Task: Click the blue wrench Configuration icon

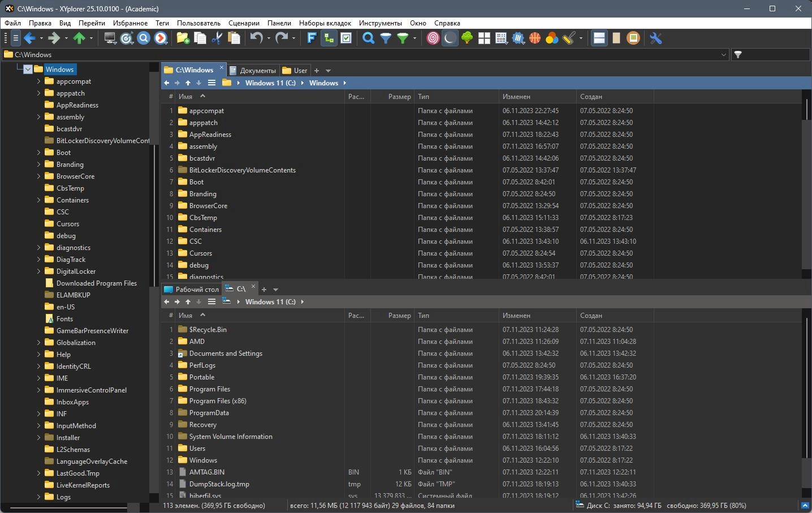Action: 655,38
